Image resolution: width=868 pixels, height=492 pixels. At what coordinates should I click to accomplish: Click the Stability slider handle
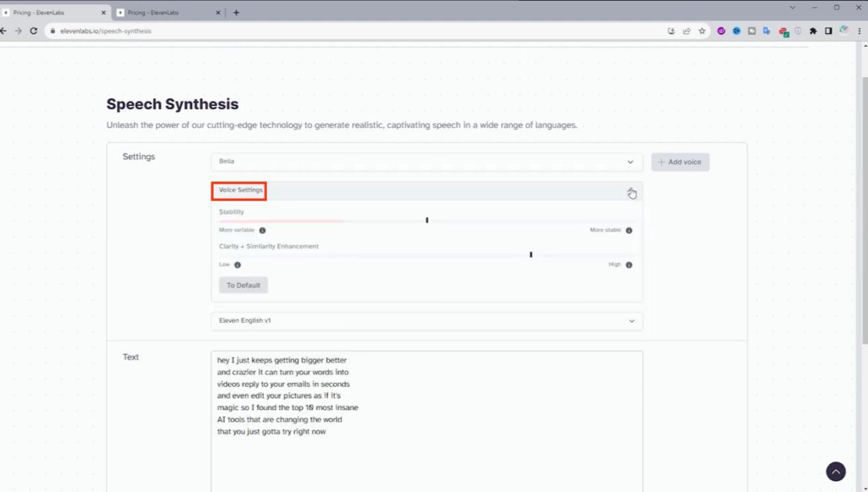pos(427,220)
